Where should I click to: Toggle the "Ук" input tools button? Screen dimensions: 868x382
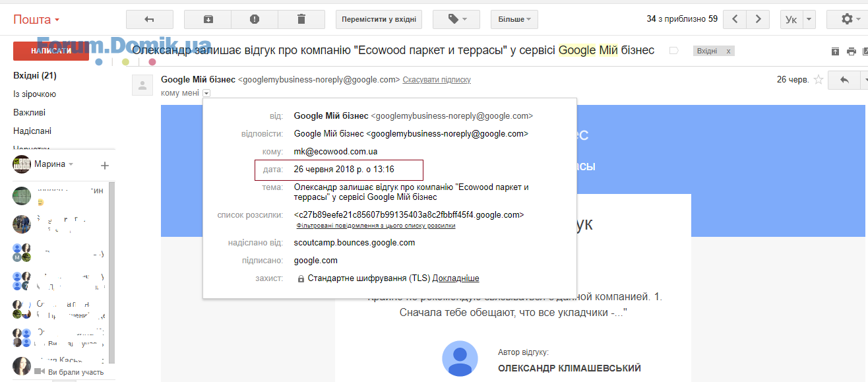(791, 19)
